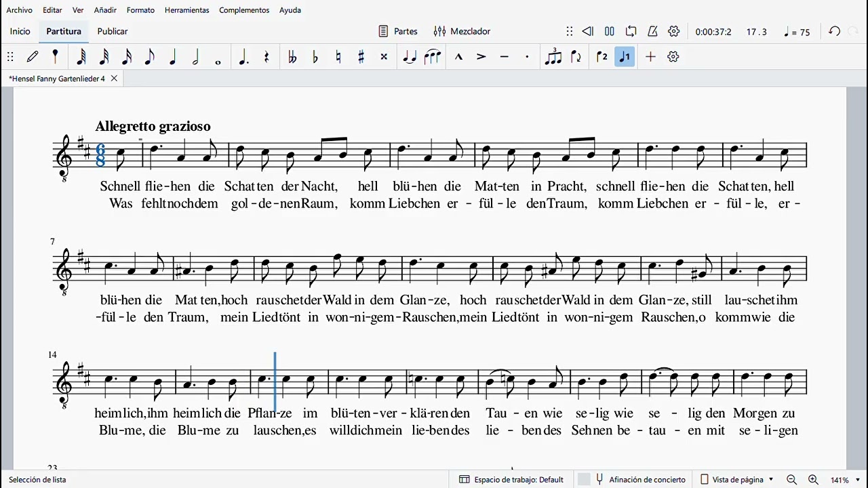
Task: Open the Mezclador panel
Action: [x=462, y=31]
